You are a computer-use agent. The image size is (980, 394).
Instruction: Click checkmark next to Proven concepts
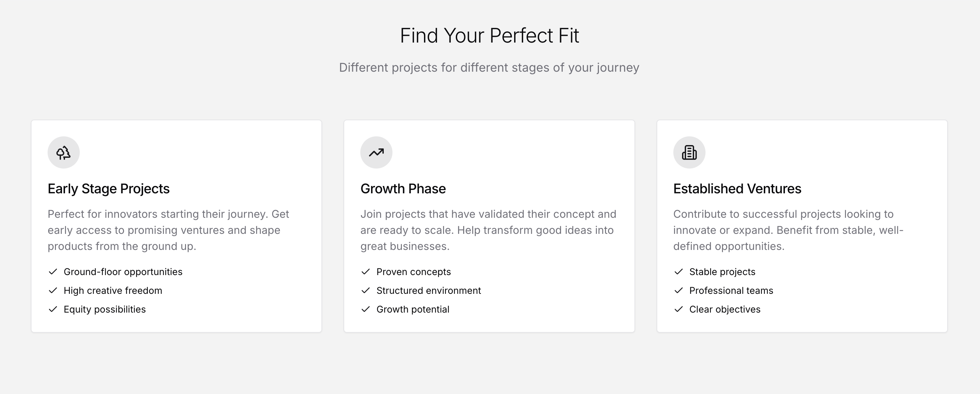tap(366, 271)
